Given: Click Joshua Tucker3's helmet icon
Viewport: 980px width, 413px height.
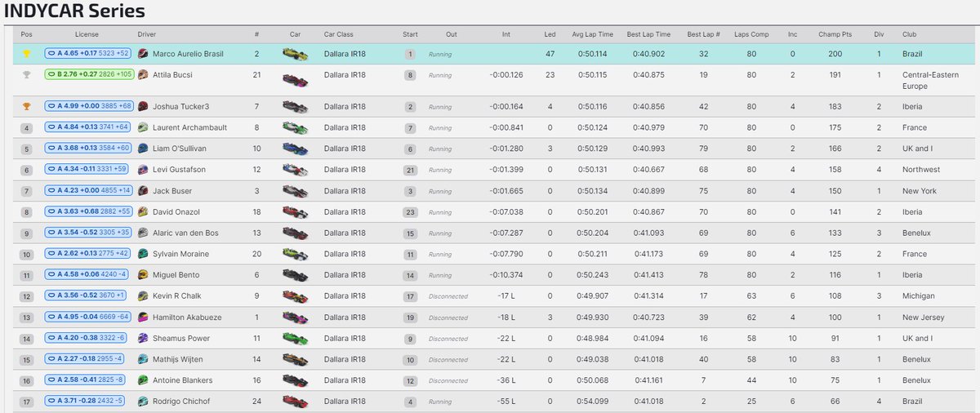Looking at the screenshot, I should (144, 106).
